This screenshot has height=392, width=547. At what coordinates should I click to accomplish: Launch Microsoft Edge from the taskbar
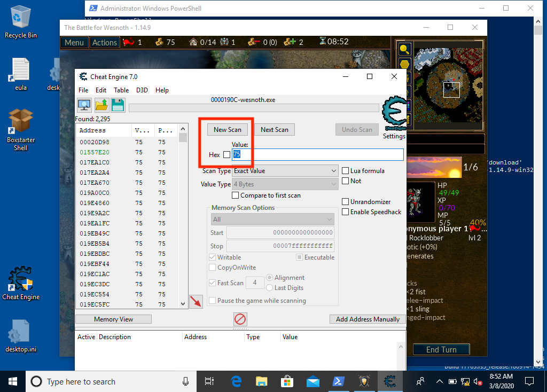coord(236,381)
